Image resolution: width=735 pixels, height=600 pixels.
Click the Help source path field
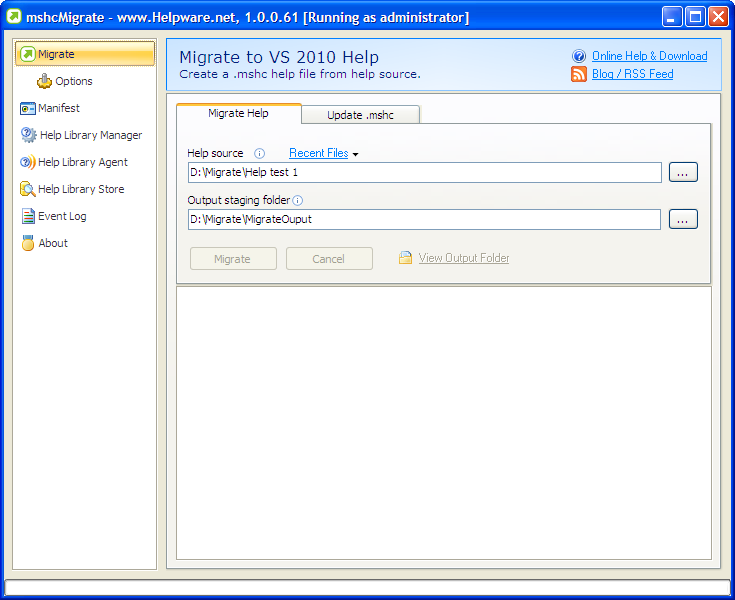point(425,172)
